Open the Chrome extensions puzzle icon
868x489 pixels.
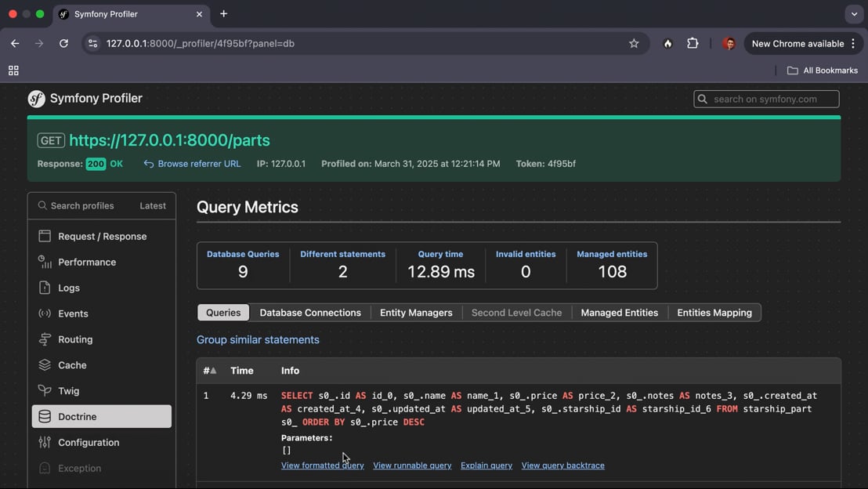[x=693, y=43]
